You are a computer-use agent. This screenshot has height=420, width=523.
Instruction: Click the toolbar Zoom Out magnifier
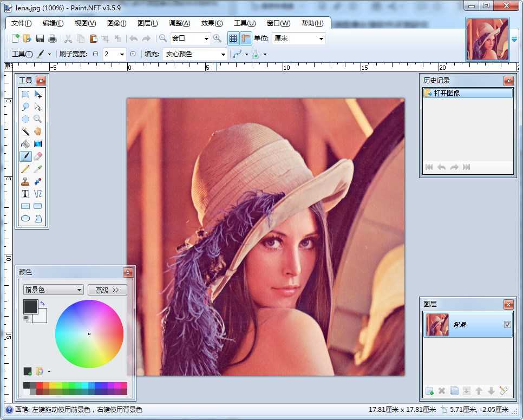(x=163, y=38)
